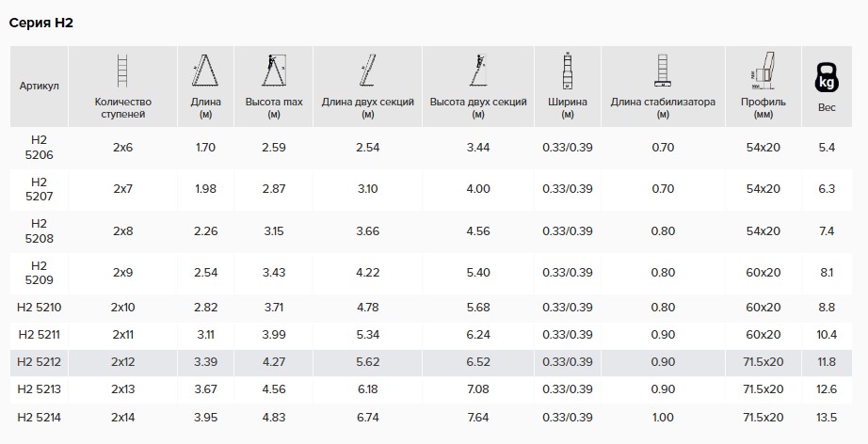Click weight value 5.4
Screen dimensions: 868x444
coord(827,148)
